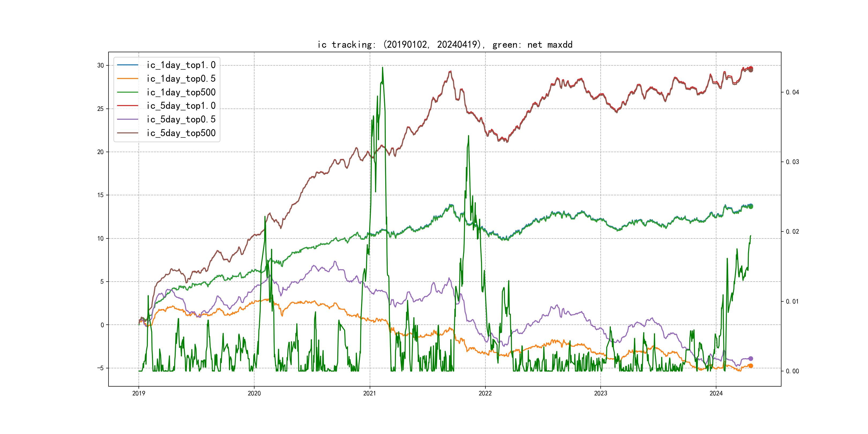Image resolution: width=868 pixels, height=434 pixels.
Task: Click the ic_5day_top0.5 legend entry
Action: pyautogui.click(x=181, y=119)
